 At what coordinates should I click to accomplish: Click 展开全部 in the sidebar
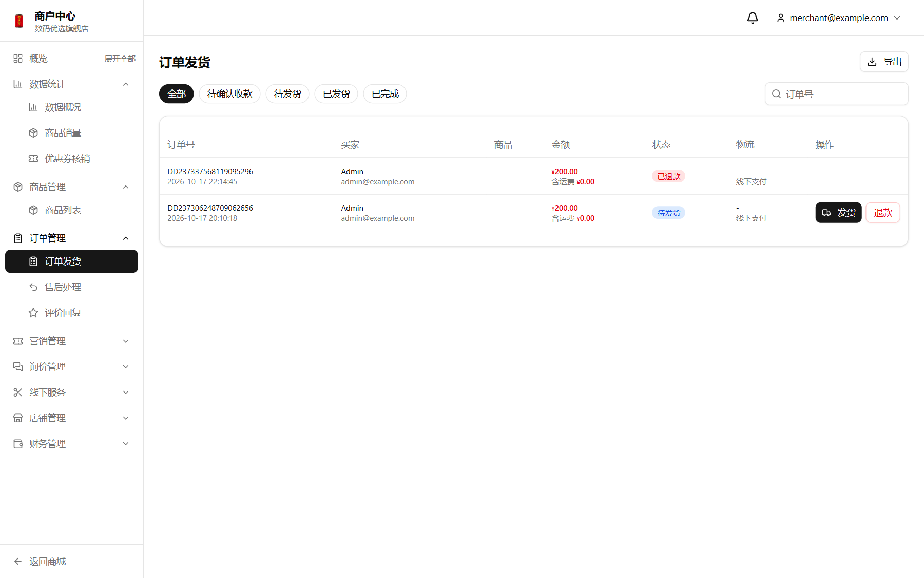pyautogui.click(x=120, y=59)
